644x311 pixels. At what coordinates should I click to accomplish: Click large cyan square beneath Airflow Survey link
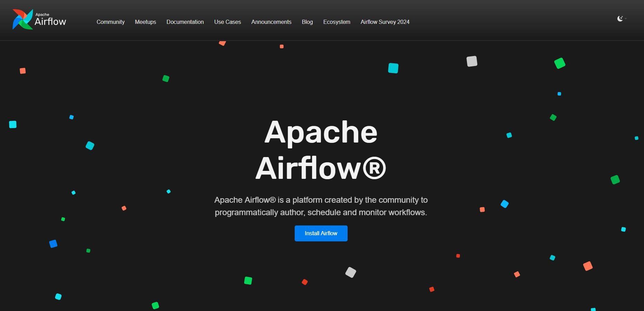(393, 68)
